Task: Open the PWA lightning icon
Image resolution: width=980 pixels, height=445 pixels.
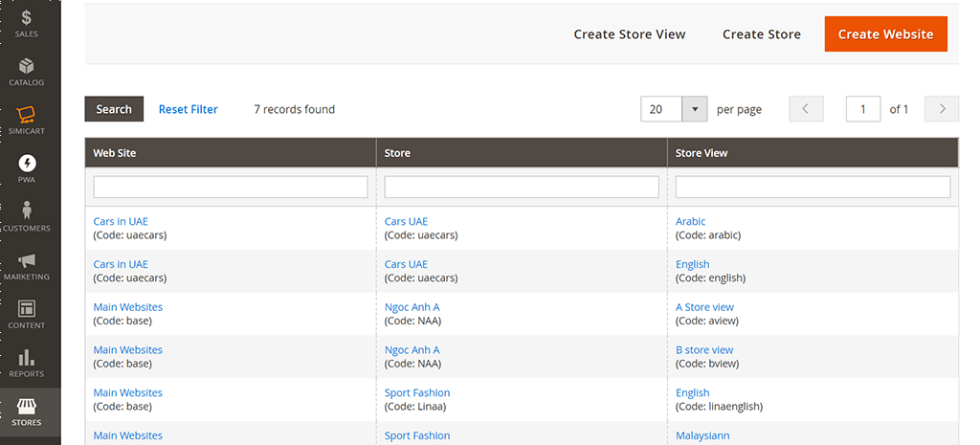Action: [x=27, y=164]
